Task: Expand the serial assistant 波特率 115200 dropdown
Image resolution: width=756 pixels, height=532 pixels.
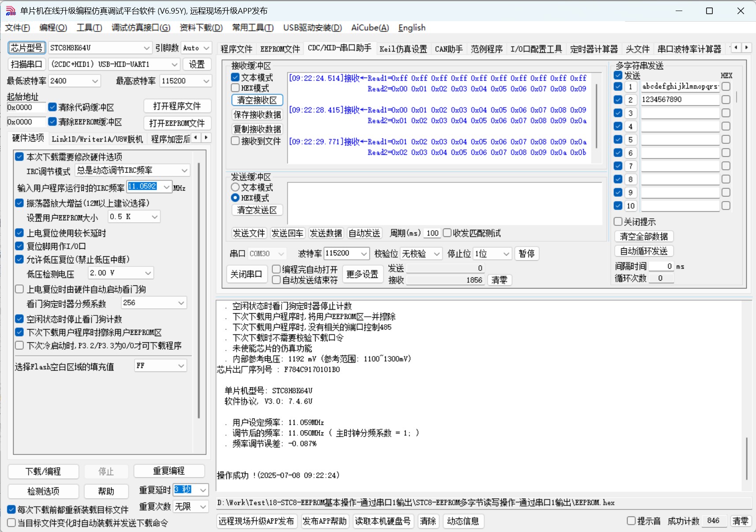Action: point(364,254)
